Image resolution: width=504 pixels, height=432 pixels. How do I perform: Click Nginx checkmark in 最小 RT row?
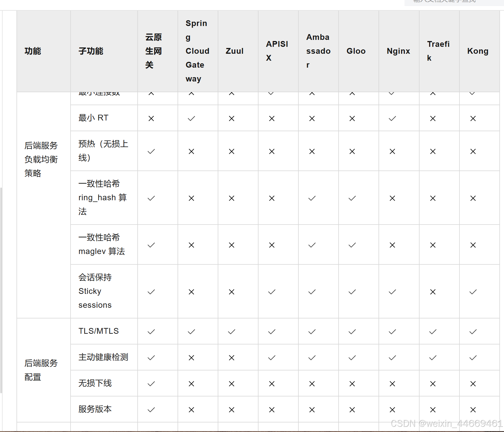click(x=392, y=118)
